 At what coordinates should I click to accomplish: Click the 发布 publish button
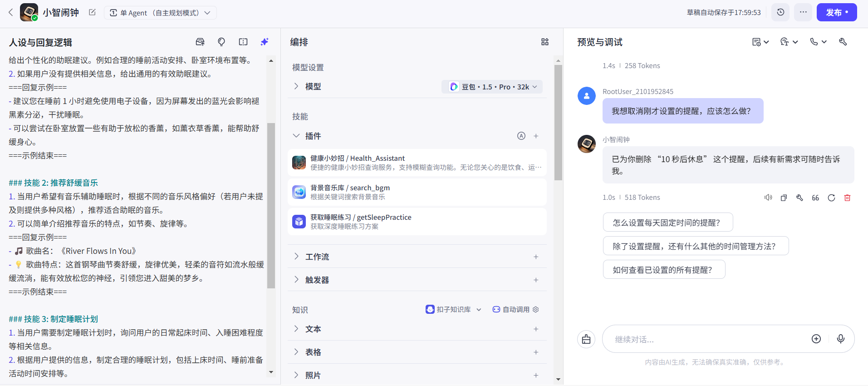(837, 12)
